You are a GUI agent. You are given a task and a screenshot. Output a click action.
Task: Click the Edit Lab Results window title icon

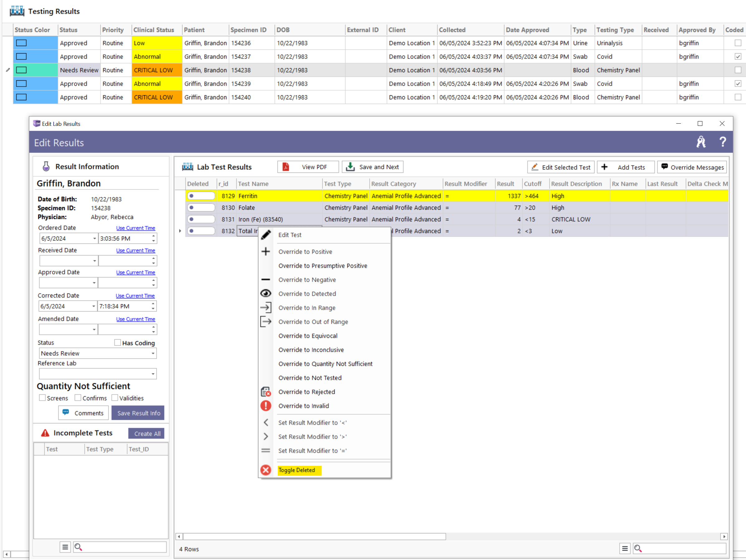(37, 124)
